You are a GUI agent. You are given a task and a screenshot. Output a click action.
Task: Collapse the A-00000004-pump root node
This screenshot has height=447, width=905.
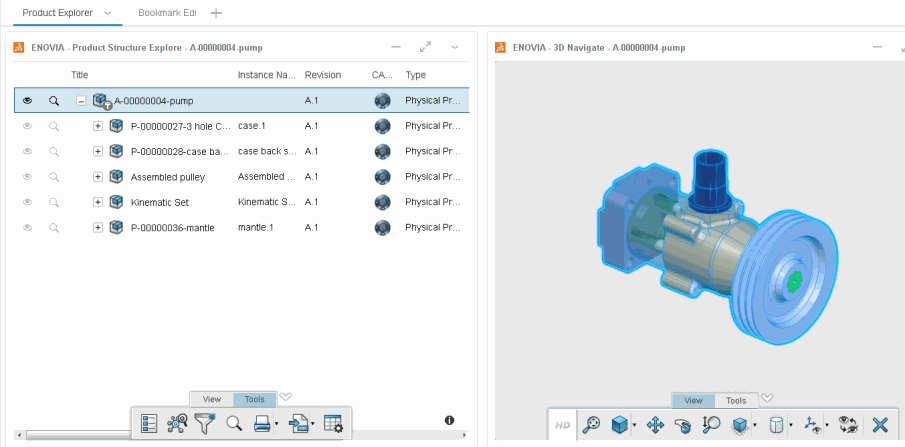point(81,101)
